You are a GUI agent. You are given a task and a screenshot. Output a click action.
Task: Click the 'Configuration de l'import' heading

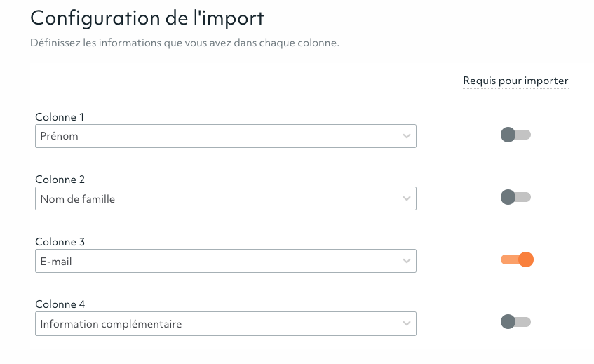pyautogui.click(x=147, y=18)
